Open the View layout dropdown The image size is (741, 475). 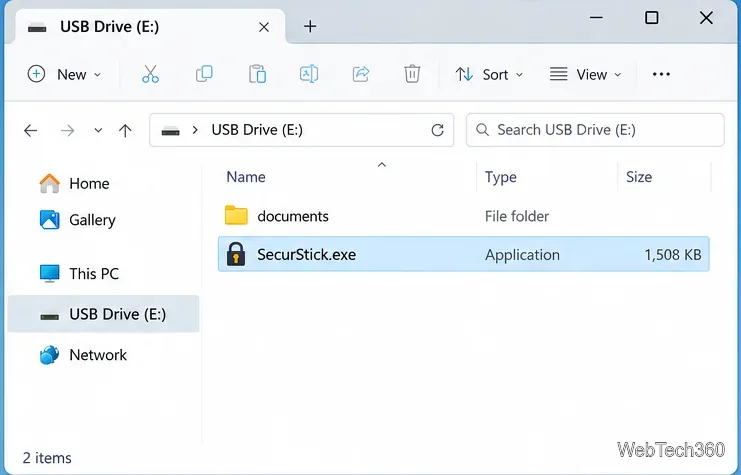(586, 74)
